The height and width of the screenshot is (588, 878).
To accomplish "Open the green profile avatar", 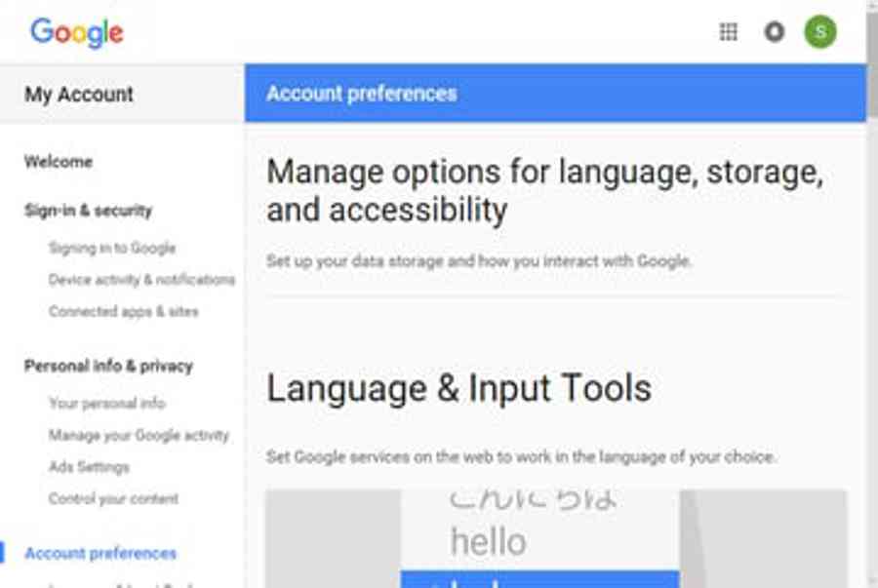I will [820, 32].
